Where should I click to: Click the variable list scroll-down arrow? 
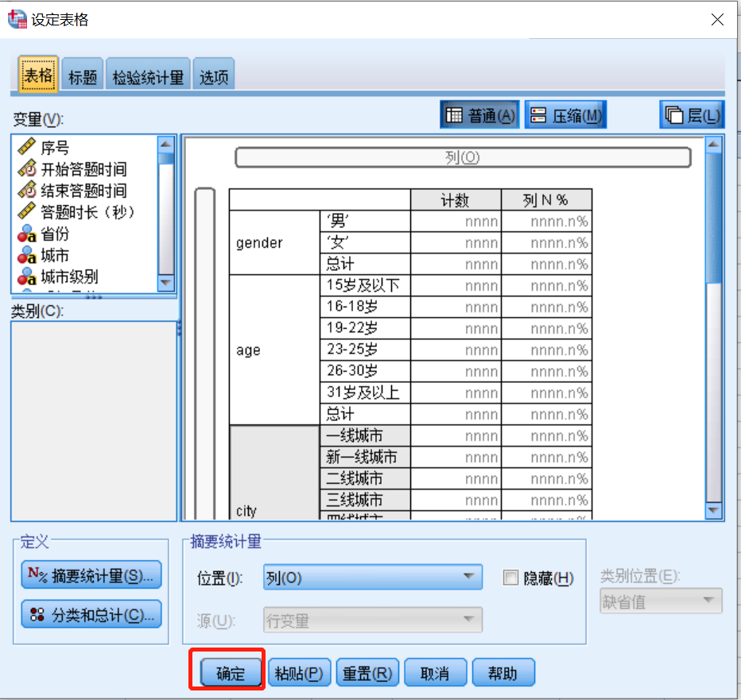pyautogui.click(x=166, y=284)
